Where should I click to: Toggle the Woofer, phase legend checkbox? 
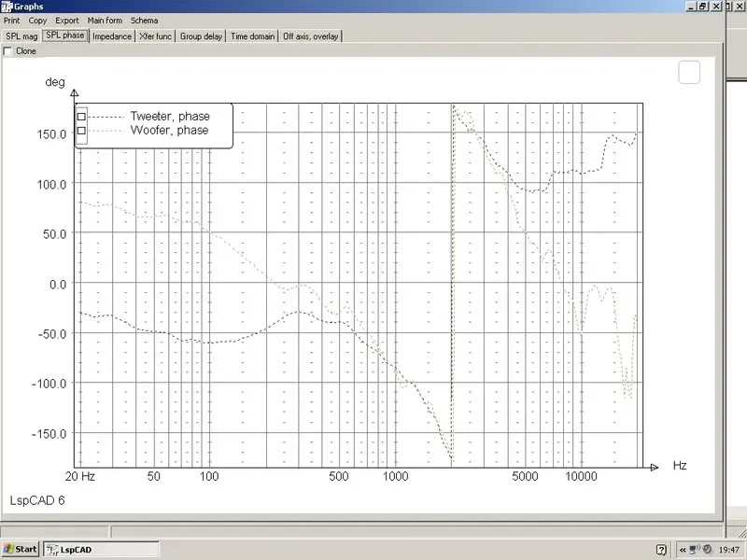(81, 131)
